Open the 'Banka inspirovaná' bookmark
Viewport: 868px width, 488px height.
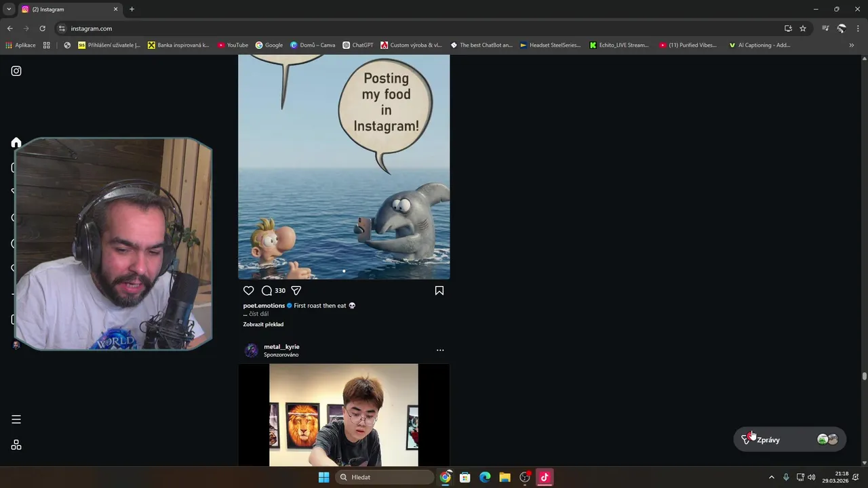tap(178, 45)
